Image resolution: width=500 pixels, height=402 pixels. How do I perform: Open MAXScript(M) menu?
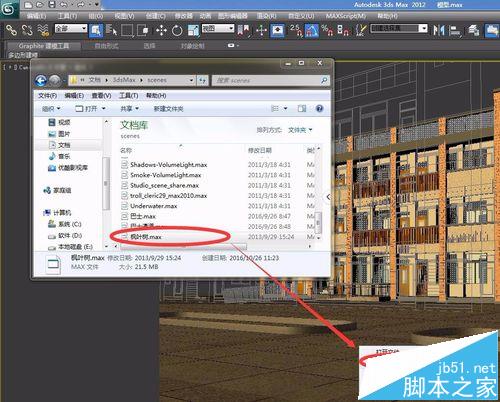(x=346, y=16)
